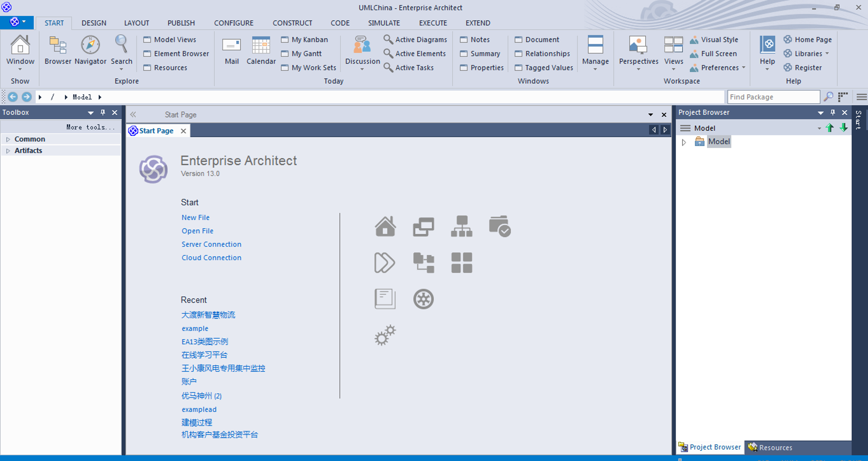Open the Home Page help link
The image size is (868, 461).
pos(808,40)
